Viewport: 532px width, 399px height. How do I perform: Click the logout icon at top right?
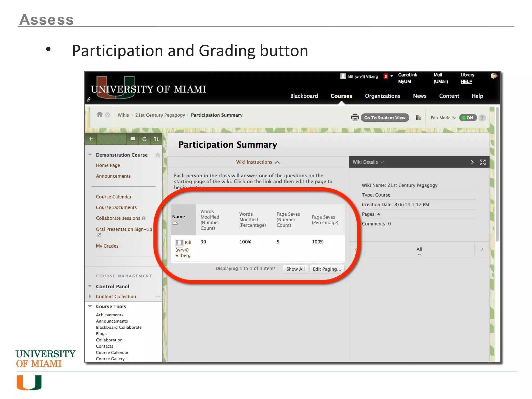click(x=494, y=76)
